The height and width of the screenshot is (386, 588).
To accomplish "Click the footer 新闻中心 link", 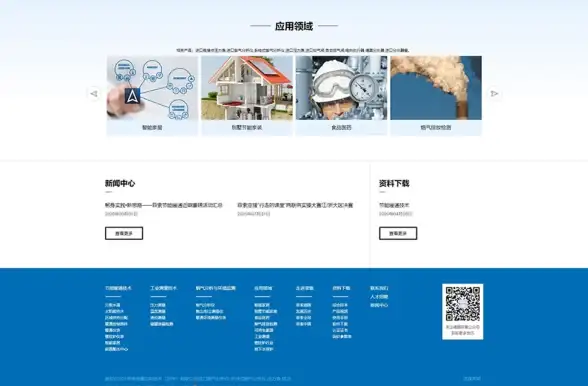I will (379, 305).
